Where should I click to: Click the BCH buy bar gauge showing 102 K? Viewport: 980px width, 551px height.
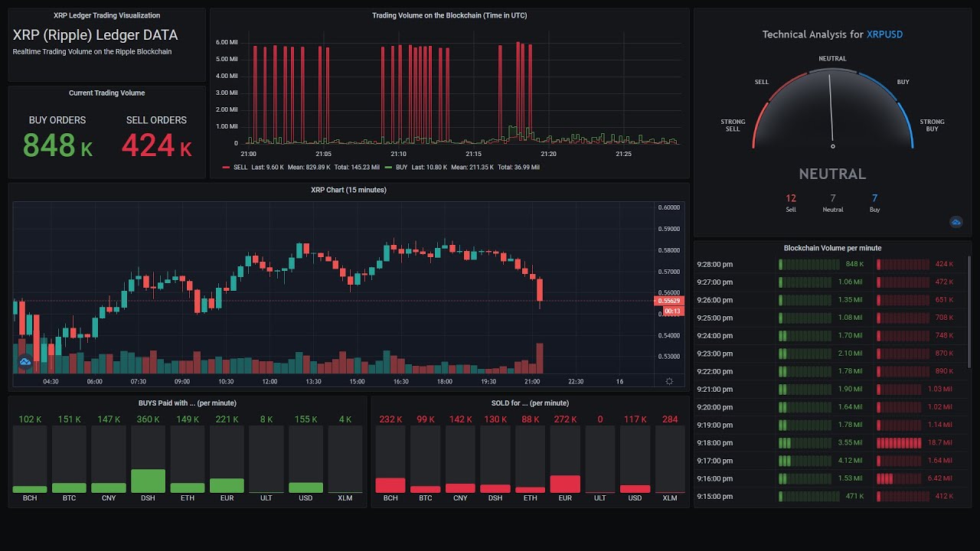(30, 459)
